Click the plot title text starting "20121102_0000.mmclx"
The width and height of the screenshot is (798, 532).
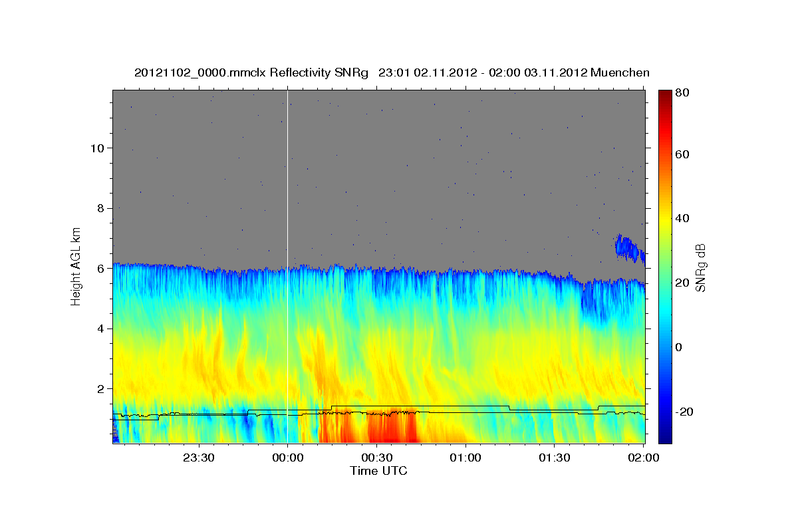click(392, 72)
